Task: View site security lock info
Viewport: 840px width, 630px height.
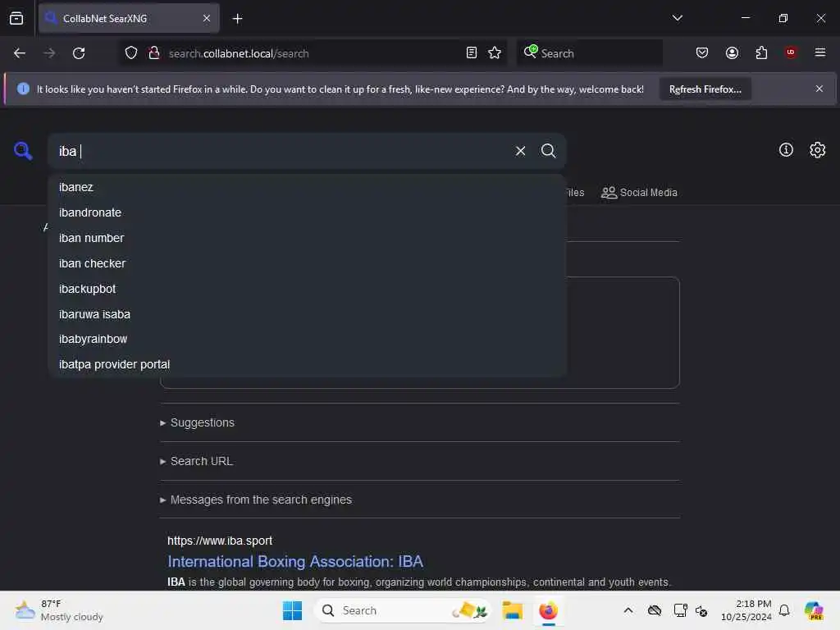Action: click(x=154, y=53)
